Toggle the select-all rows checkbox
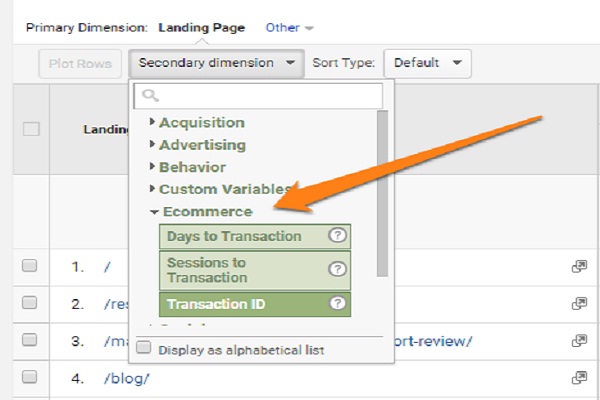Screen dimensions: 600x400 31,129
